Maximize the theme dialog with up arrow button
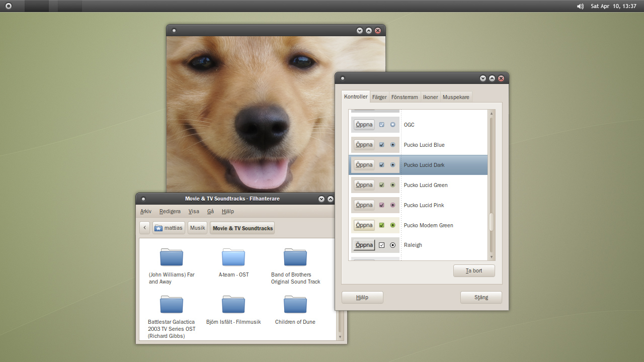 pyautogui.click(x=492, y=78)
